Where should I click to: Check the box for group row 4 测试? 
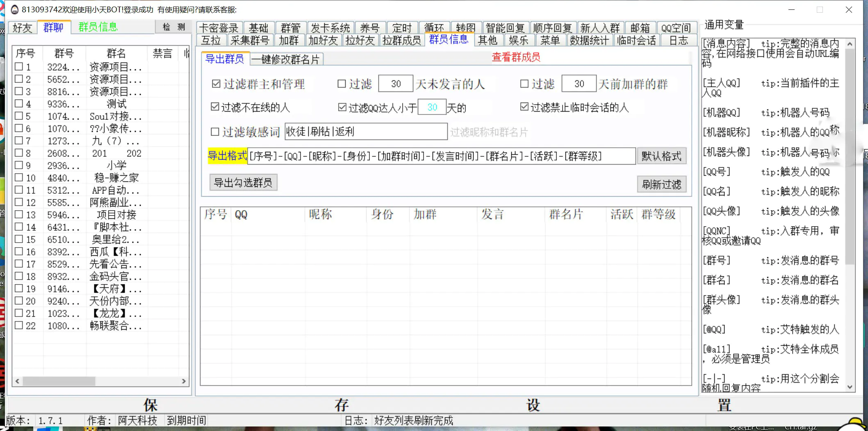click(19, 103)
